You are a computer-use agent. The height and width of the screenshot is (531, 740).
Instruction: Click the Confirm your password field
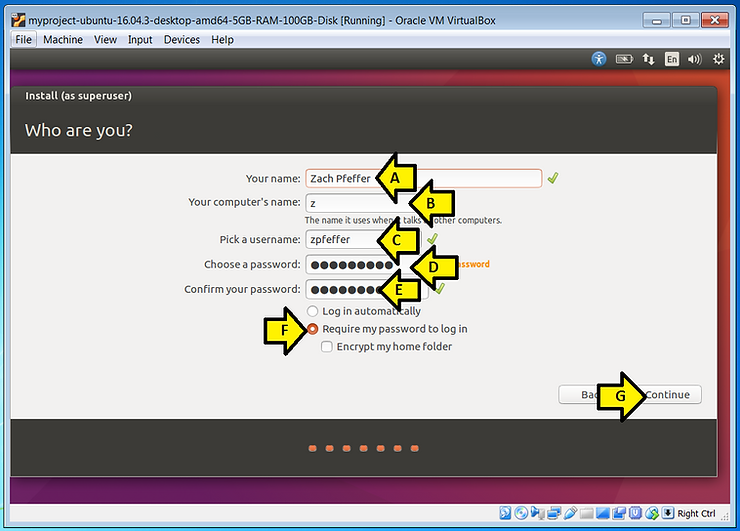pos(367,289)
